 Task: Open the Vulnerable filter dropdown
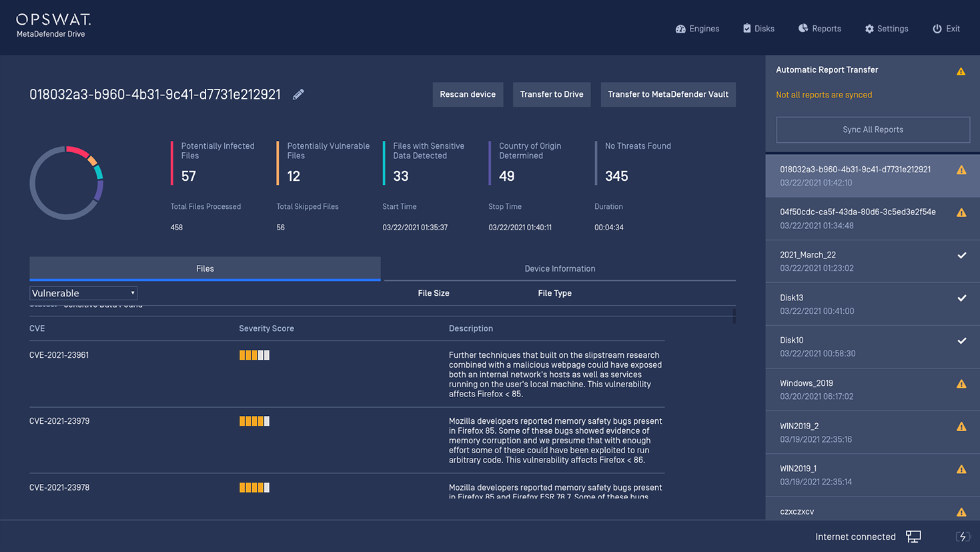pyautogui.click(x=83, y=293)
